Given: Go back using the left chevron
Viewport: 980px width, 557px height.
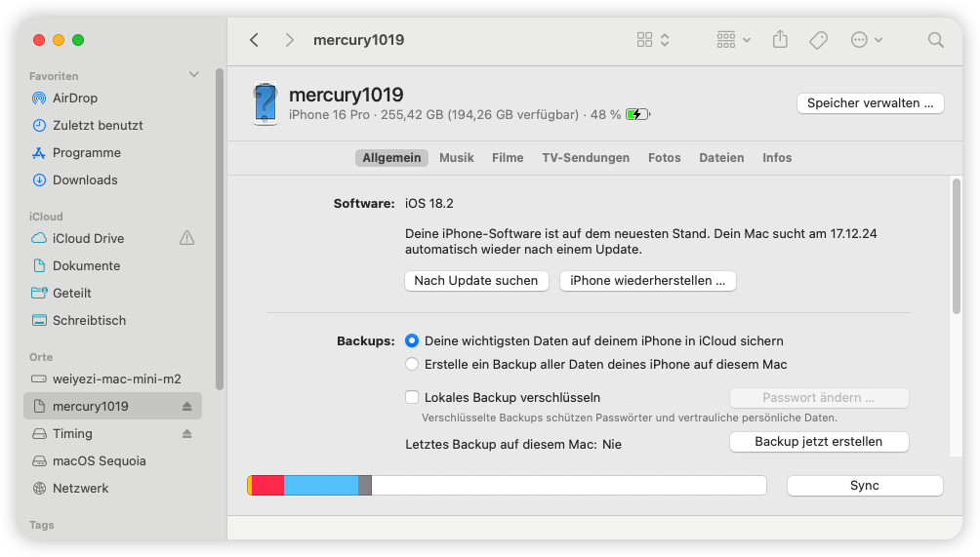Looking at the screenshot, I should [x=255, y=40].
